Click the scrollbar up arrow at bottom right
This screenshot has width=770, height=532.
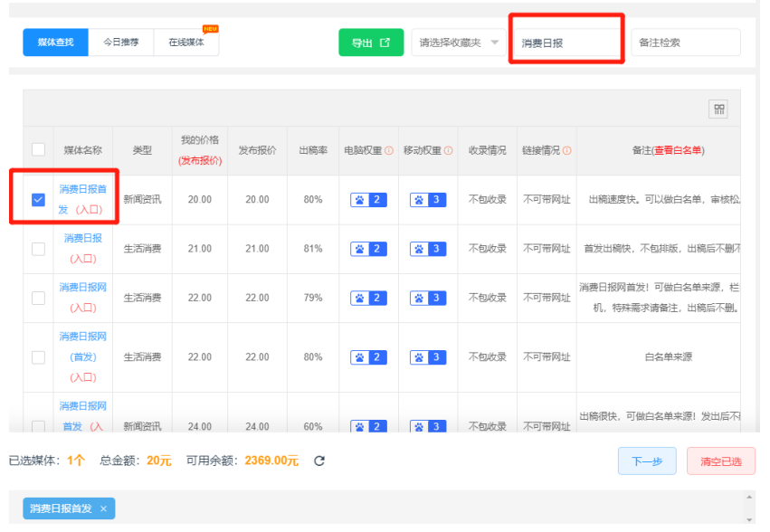[x=748, y=498]
